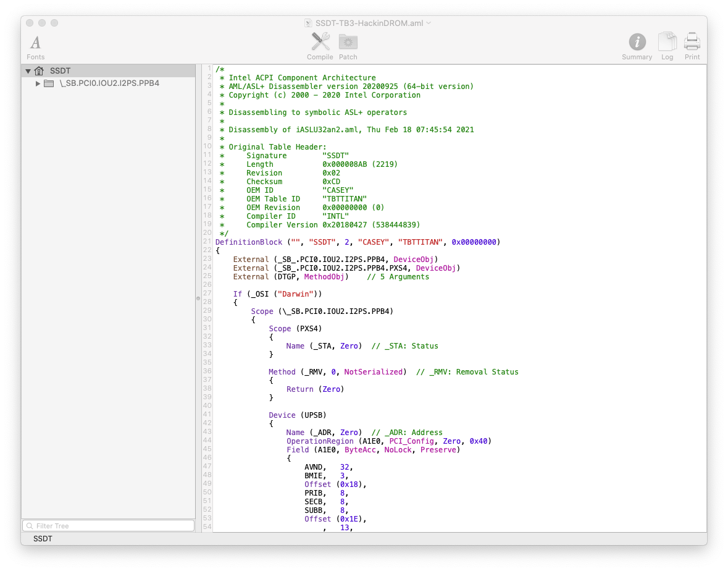Select the SSDT root tree item
This screenshot has height=571, width=728.
click(x=60, y=71)
